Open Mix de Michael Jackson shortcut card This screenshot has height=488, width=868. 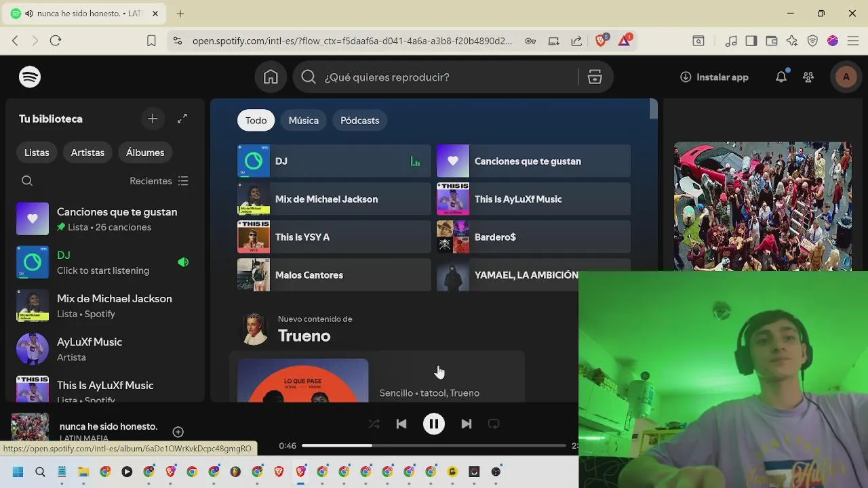[x=334, y=199]
